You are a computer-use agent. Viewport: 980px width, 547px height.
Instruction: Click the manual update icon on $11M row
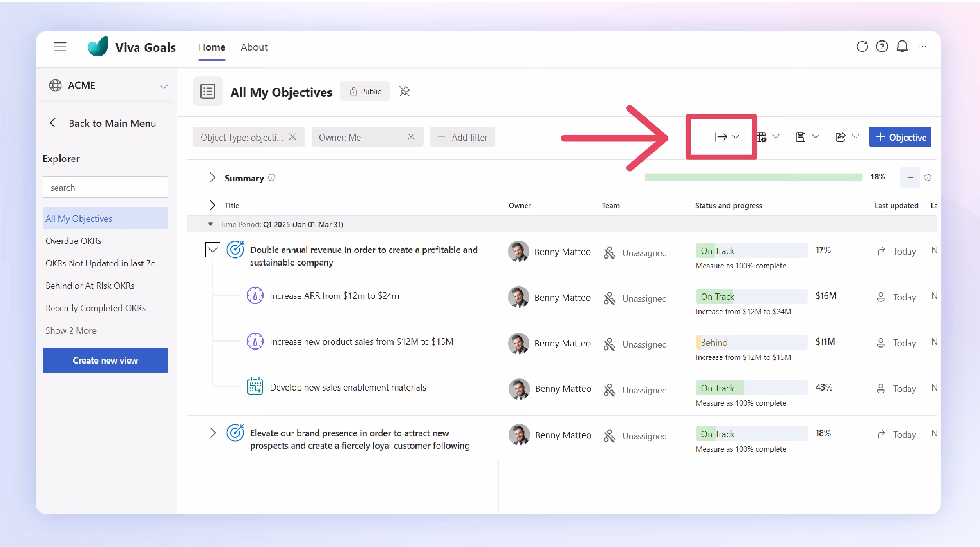[x=881, y=343]
